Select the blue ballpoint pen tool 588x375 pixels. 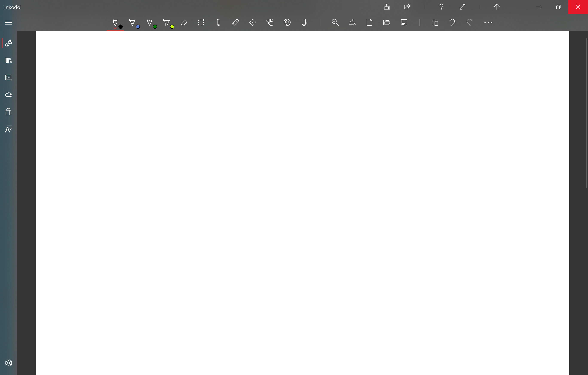pyautogui.click(x=132, y=23)
